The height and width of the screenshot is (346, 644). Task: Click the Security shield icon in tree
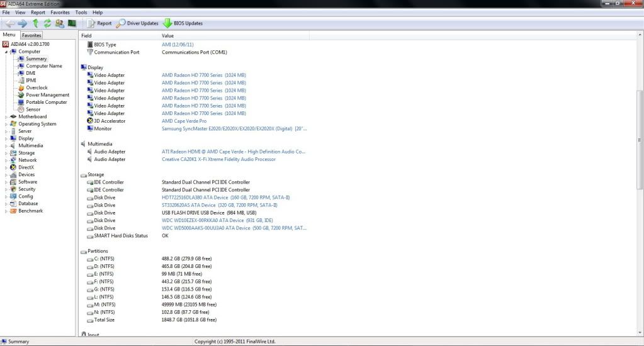tap(13, 189)
